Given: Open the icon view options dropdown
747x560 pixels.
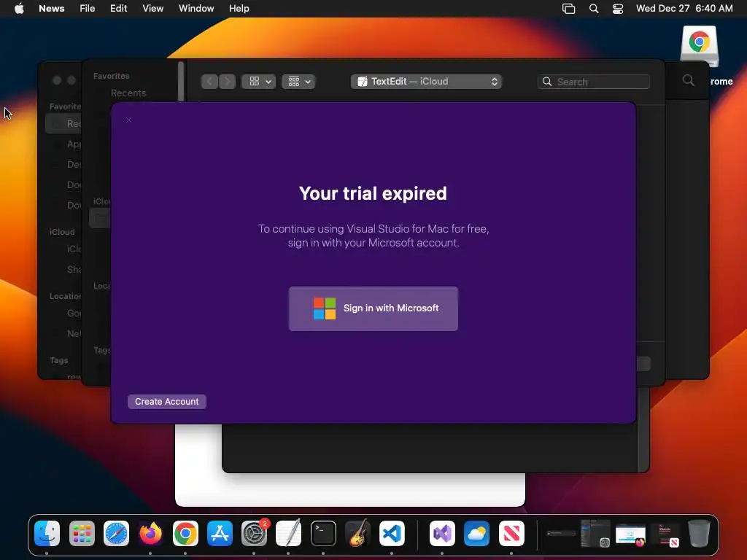Looking at the screenshot, I should click(259, 82).
